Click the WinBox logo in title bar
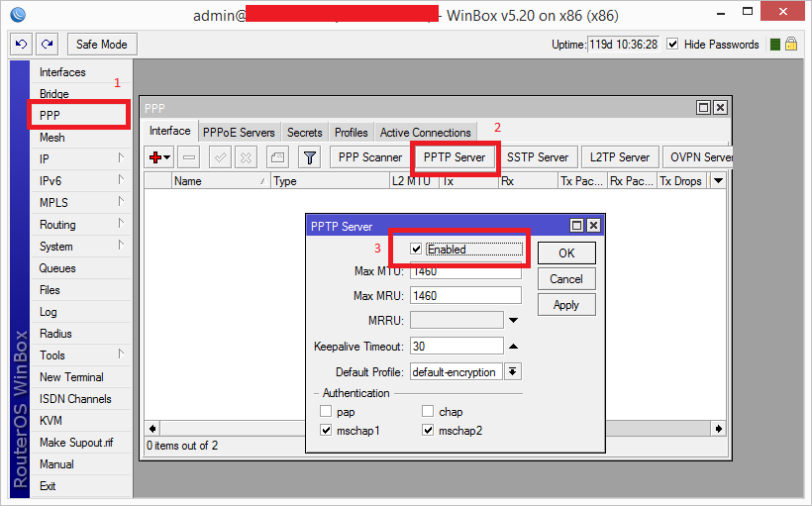Image resolution: width=812 pixels, height=506 pixels. (18, 15)
